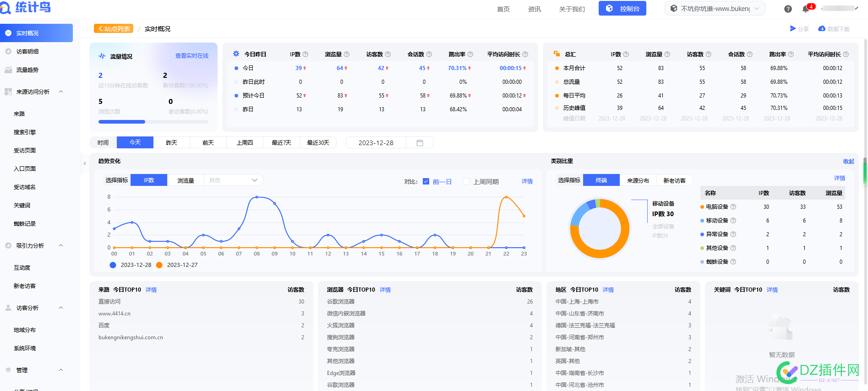Collapse the sidebar with the left arrow handle
The width and height of the screenshot is (868, 391).
tap(84, 163)
